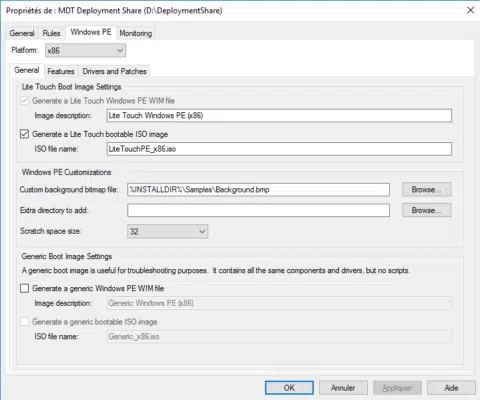480x400 pixels.
Task: Expand the Platform x86 dropdown
Action: 86,51
